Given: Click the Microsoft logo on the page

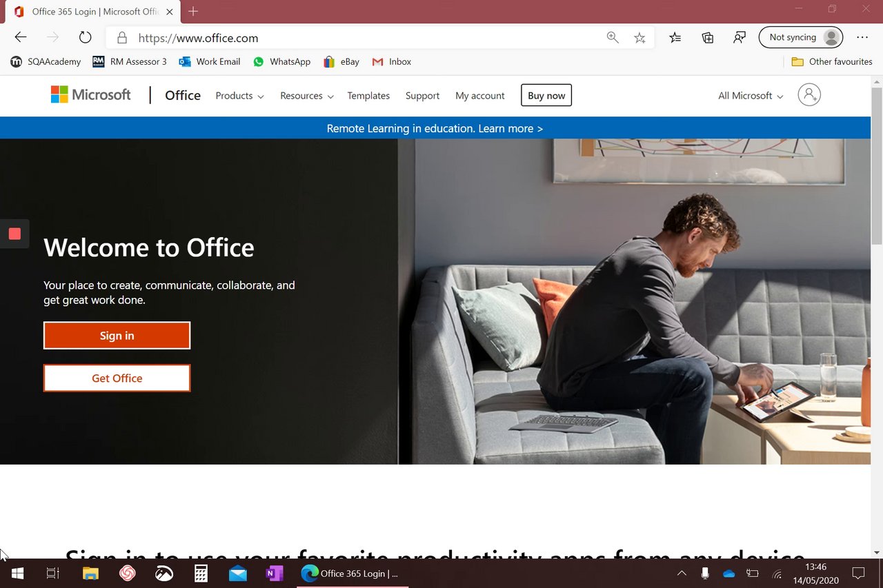Looking at the screenshot, I should coord(90,95).
